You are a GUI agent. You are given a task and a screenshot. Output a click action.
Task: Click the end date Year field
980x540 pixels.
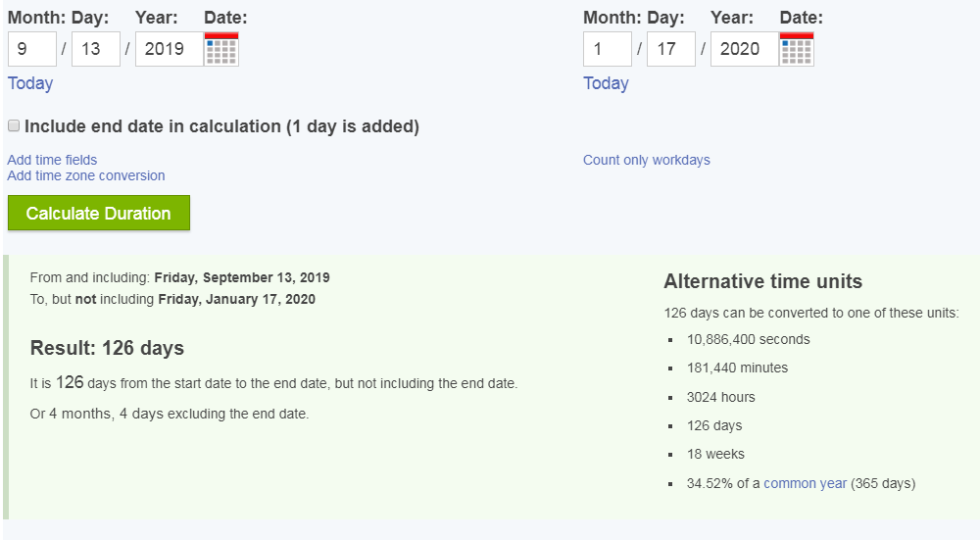745,49
